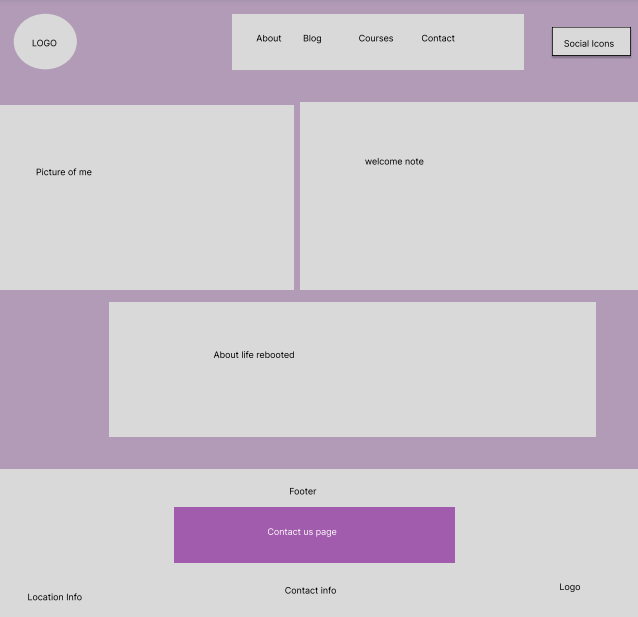638x617 pixels.
Task: Click the welcome note text
Action: click(394, 162)
